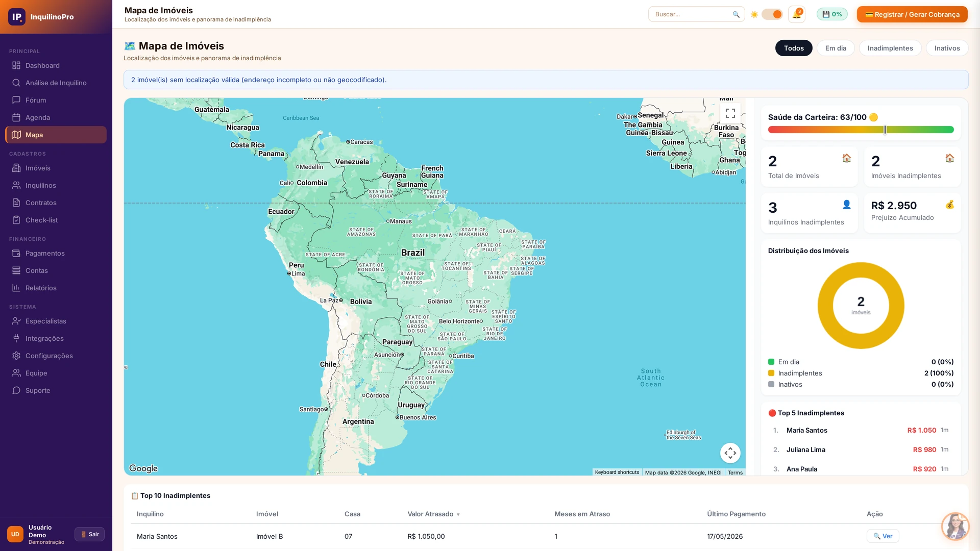Click the Sair logout button
This screenshot has height=551, width=980.
[89, 534]
